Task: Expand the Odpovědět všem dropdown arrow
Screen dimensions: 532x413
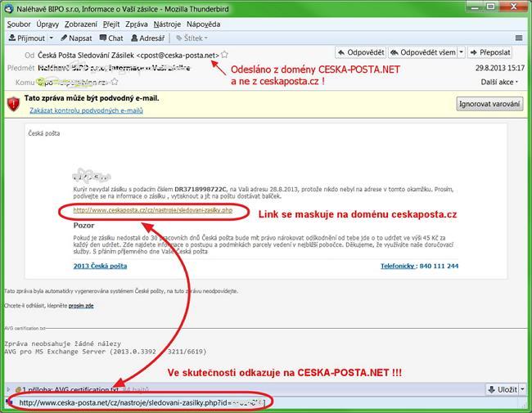Action: 461,52
